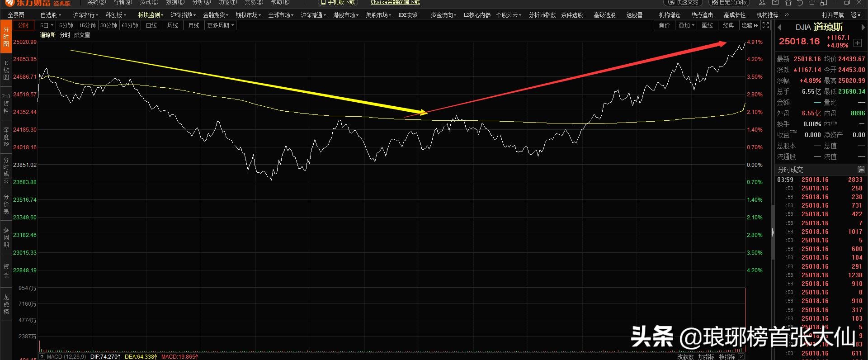Screen dimensions: 868x360
Task: Click the 手机版下载 mobile download button
Action: coord(338,2)
